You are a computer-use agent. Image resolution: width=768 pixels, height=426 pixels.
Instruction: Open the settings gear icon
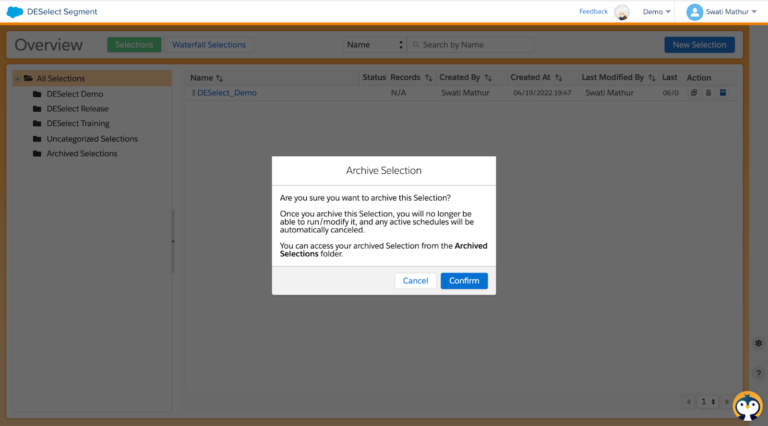click(758, 343)
